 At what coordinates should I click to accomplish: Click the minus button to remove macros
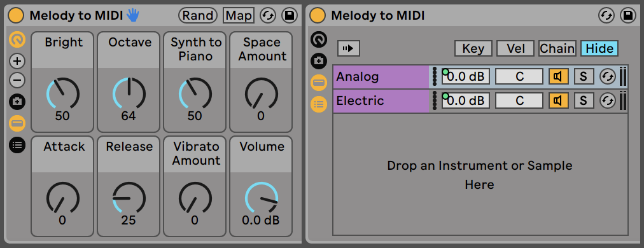point(17,81)
